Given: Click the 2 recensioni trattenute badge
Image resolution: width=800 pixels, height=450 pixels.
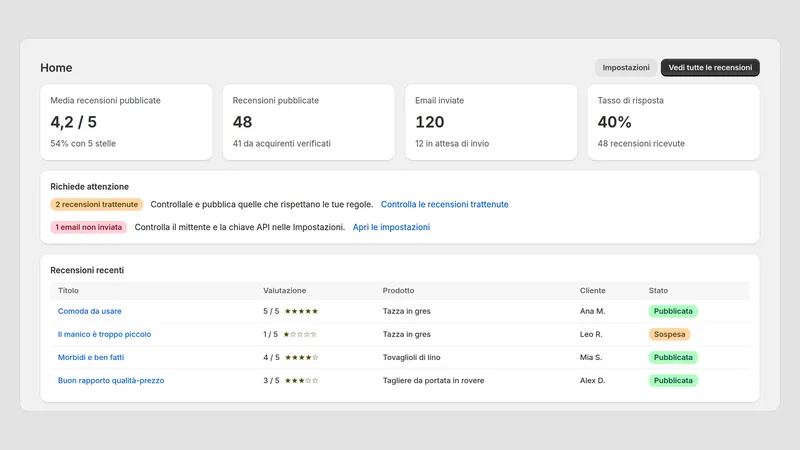Looking at the screenshot, I should pyautogui.click(x=96, y=204).
